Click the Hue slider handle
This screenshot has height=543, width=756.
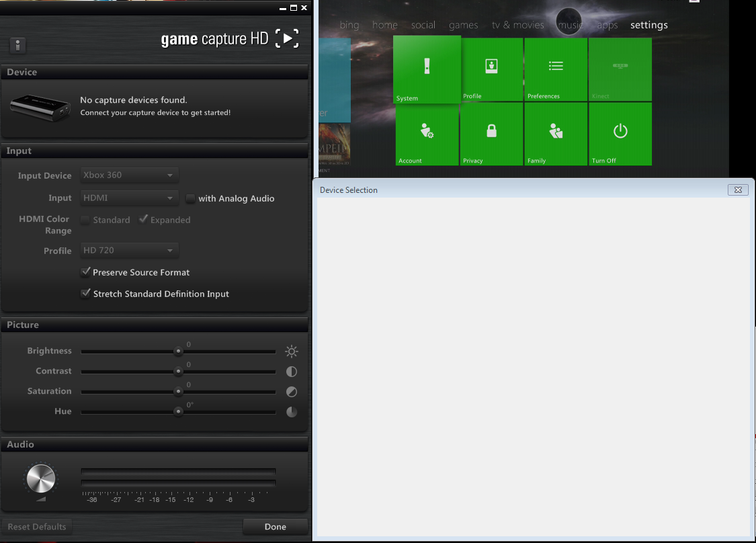tap(178, 412)
